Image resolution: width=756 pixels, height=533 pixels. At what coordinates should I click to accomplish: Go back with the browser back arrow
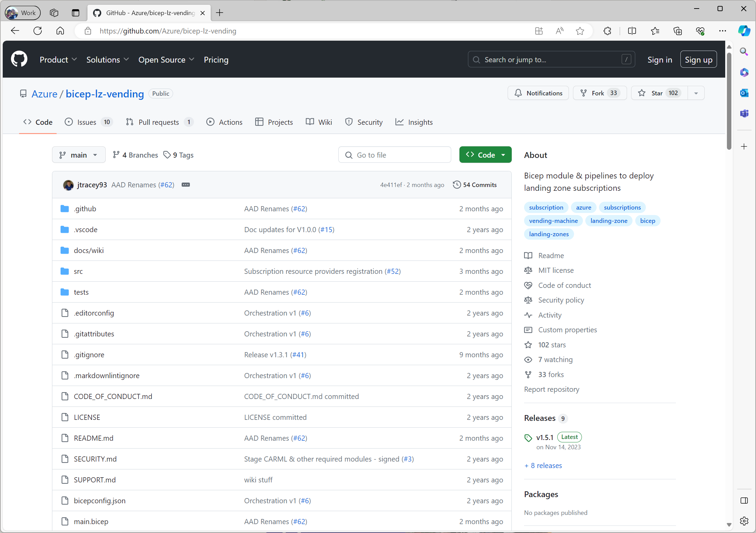pyautogui.click(x=15, y=31)
